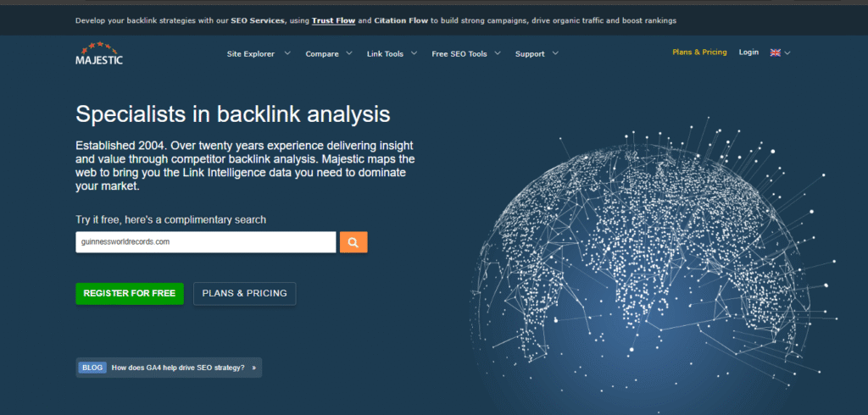Viewport: 868px width, 415px height.
Task: Open the Free SEO Tools menu
Action: point(459,53)
